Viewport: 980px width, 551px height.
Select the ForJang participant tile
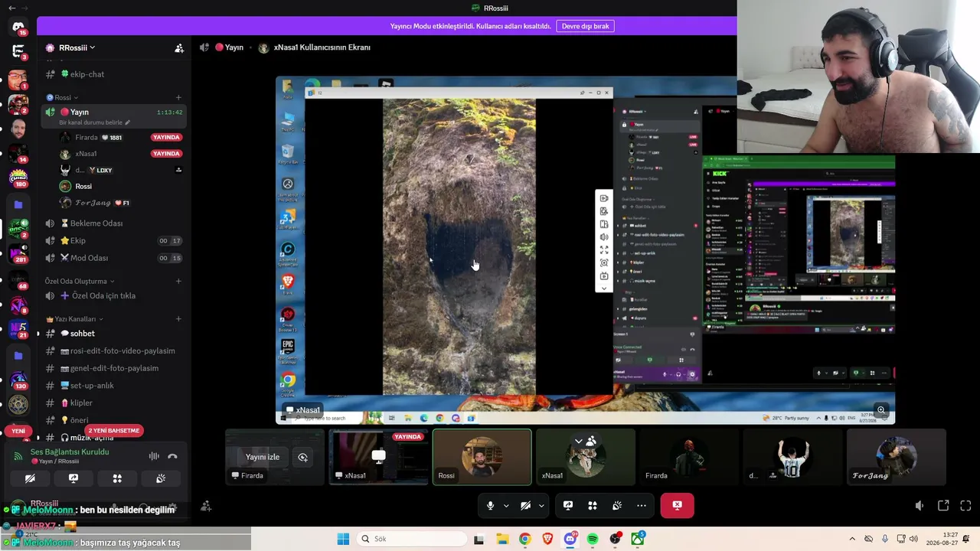896,457
